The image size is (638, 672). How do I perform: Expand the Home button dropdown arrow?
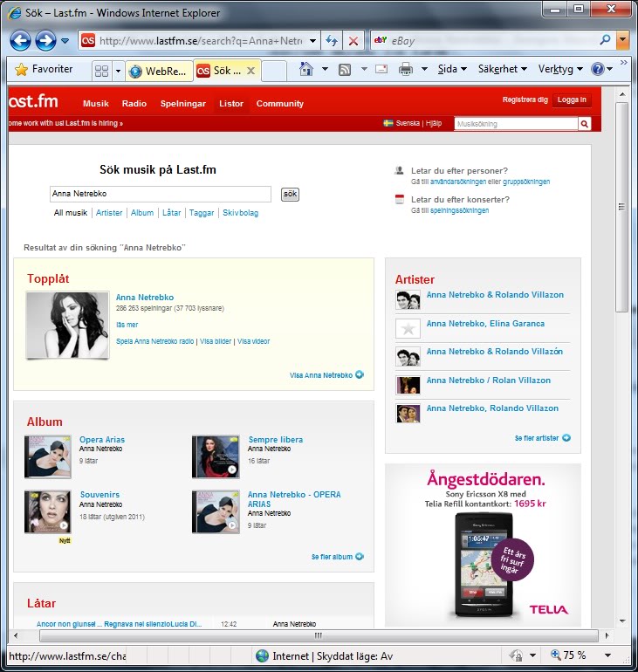[326, 69]
